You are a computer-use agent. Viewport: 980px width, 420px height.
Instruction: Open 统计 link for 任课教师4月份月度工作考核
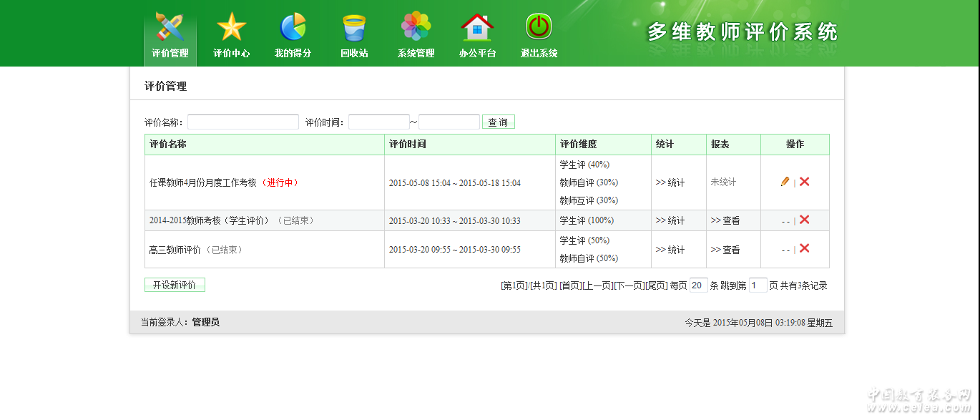point(670,182)
